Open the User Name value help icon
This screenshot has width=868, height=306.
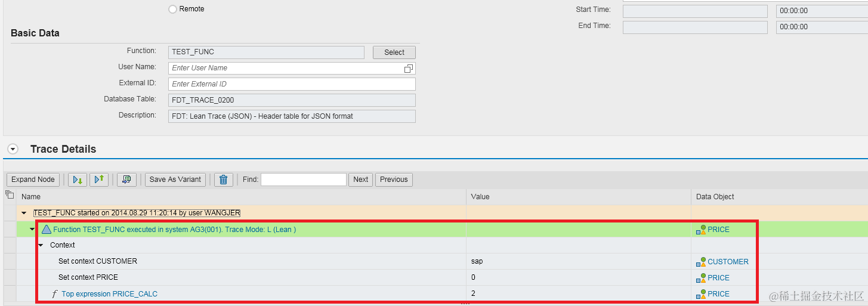(x=409, y=68)
